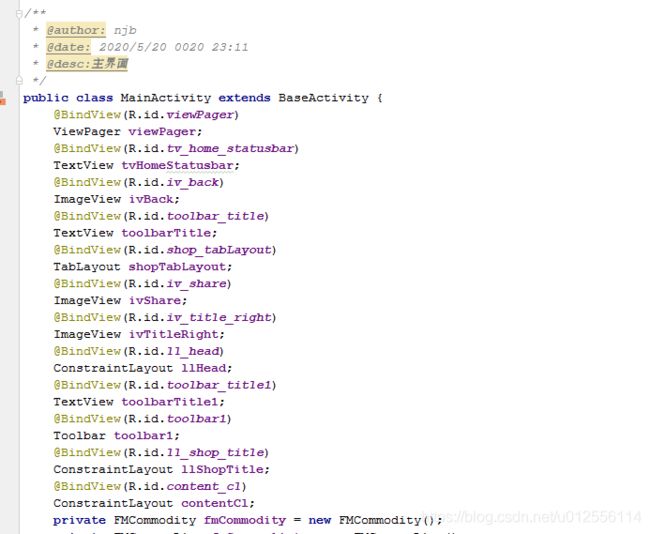Click the ViewPager viewPager field declaration
The width and height of the screenshot is (650, 534).
(x=128, y=132)
